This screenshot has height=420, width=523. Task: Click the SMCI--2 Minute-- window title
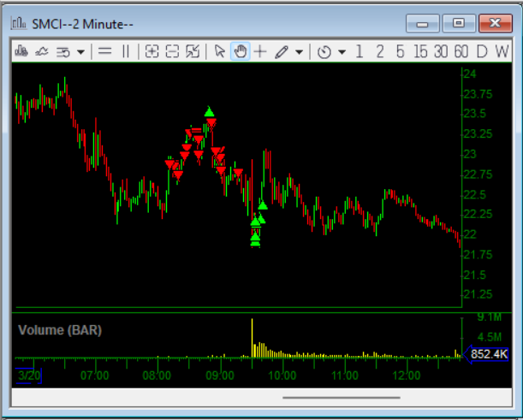pos(82,24)
